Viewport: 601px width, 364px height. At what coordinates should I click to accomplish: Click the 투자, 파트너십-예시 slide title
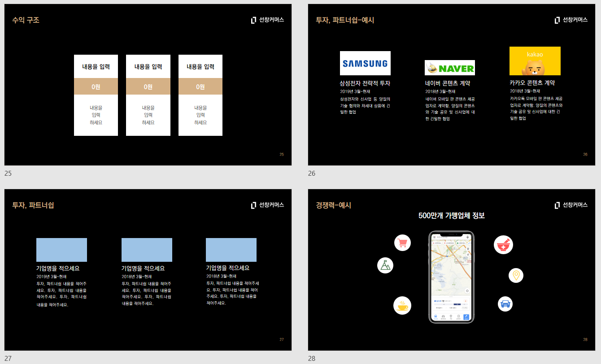[345, 20]
